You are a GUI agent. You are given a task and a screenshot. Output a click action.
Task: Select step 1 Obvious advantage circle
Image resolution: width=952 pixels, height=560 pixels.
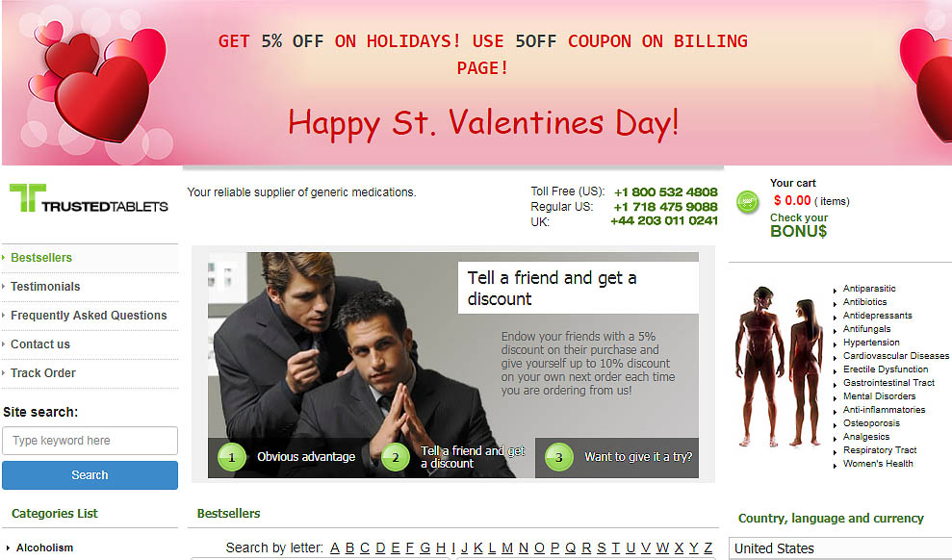pos(231,457)
